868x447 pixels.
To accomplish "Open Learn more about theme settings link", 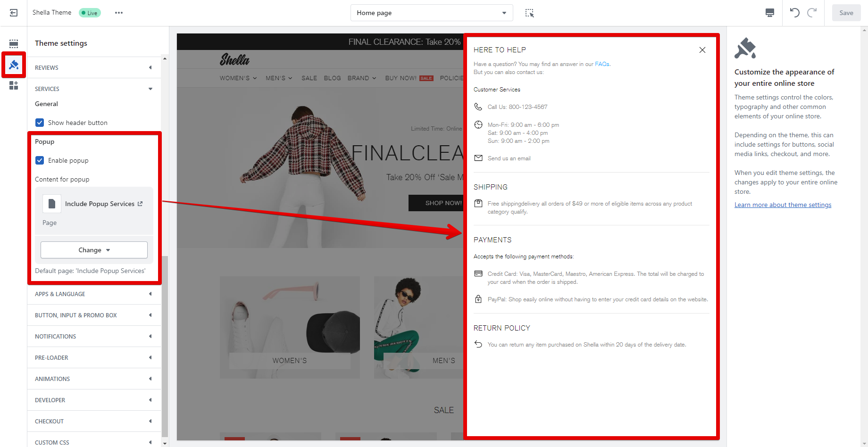I will click(783, 205).
